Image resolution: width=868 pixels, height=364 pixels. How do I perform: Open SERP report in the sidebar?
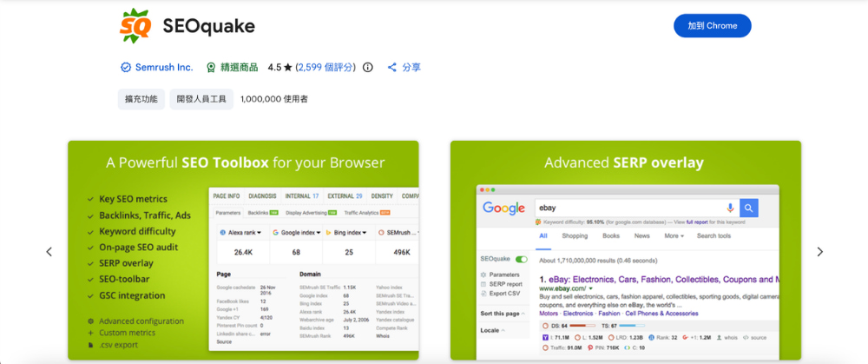click(x=505, y=284)
